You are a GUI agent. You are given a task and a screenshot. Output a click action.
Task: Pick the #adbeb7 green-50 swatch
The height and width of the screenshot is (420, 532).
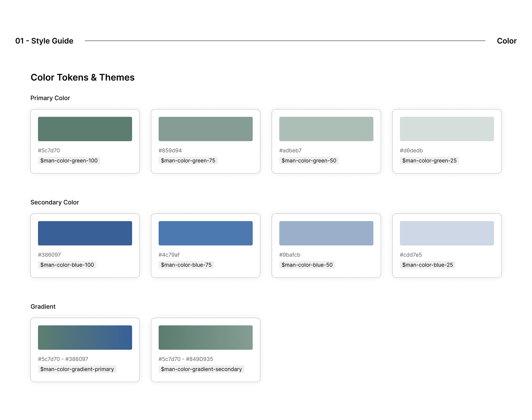(x=326, y=129)
